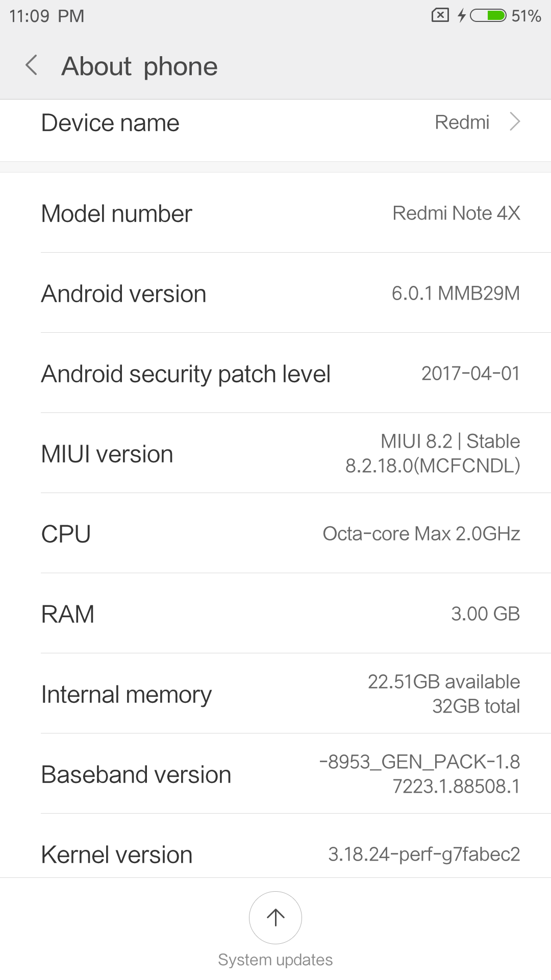Open Internal memory details

click(x=275, y=694)
